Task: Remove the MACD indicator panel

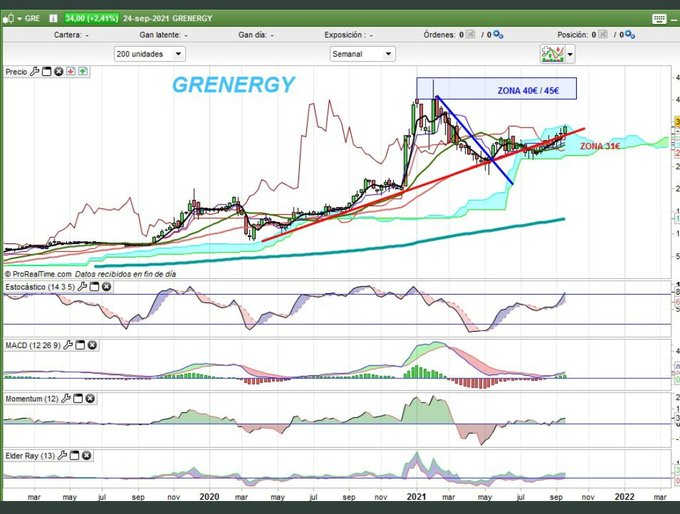Action: [x=92, y=345]
